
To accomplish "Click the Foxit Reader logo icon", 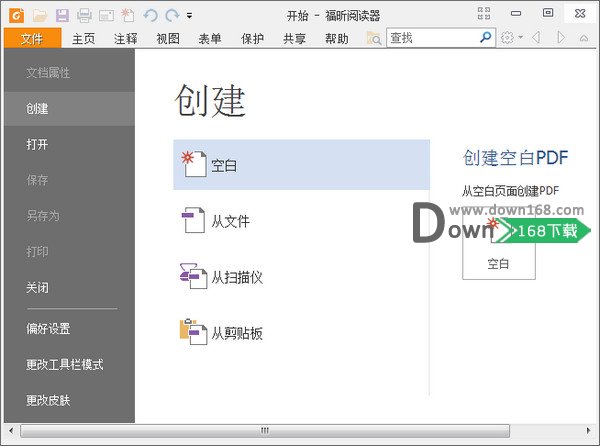I will [x=16, y=15].
